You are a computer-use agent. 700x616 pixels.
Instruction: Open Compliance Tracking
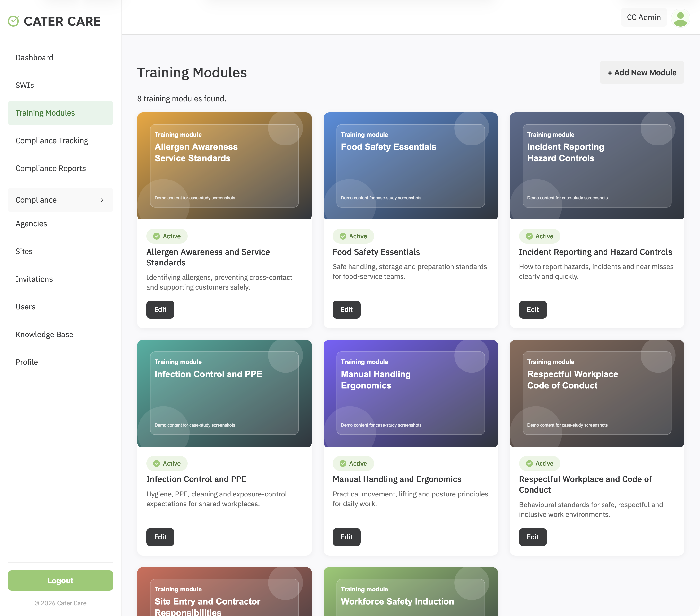coord(60,141)
